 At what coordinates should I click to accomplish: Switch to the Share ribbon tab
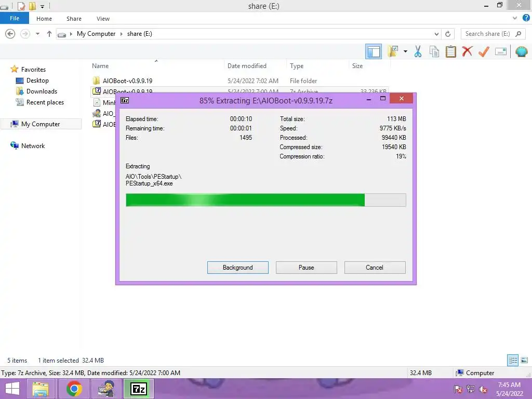[74, 19]
